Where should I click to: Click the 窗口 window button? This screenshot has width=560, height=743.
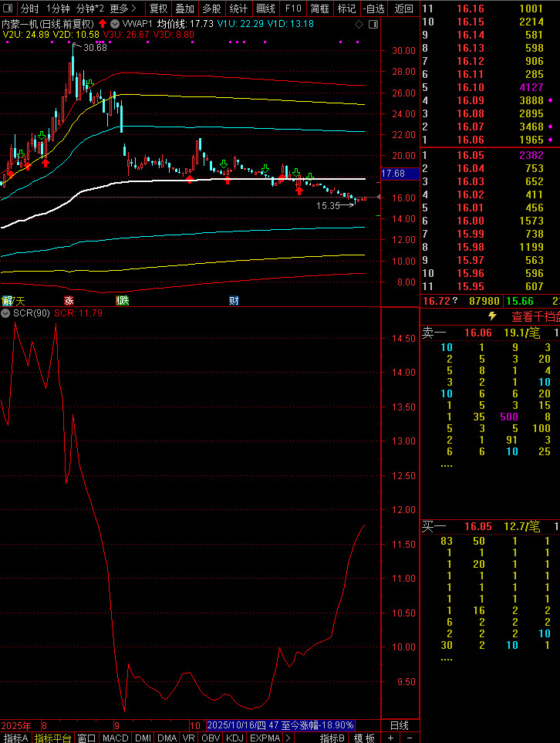(x=86, y=738)
